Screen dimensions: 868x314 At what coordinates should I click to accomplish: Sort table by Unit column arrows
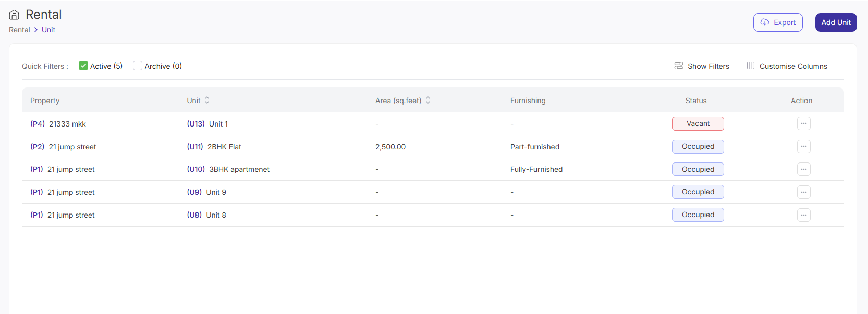tap(207, 100)
